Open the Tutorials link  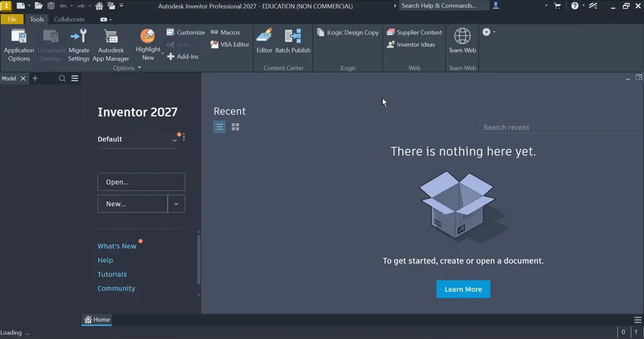point(112,274)
